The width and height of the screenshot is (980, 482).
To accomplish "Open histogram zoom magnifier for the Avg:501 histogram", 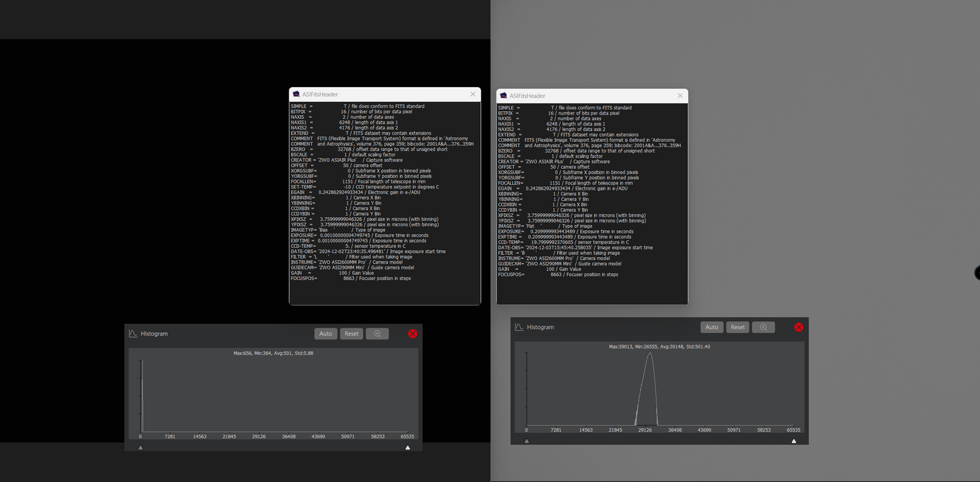I will click(x=377, y=334).
